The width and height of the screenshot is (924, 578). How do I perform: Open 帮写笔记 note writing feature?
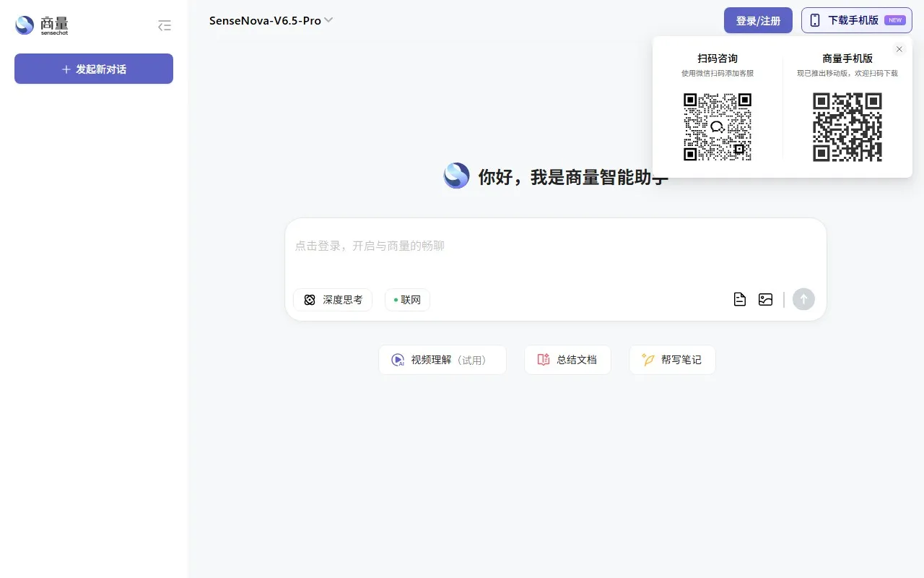click(x=671, y=359)
